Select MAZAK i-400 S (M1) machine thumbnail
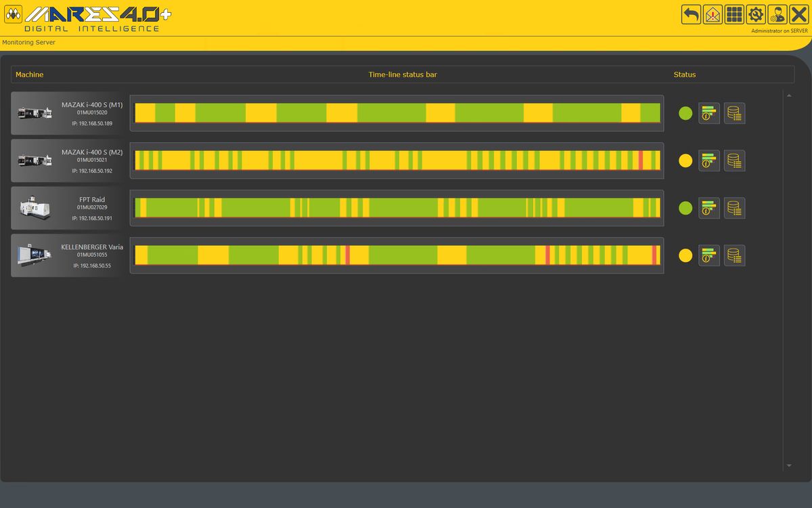 click(x=35, y=113)
